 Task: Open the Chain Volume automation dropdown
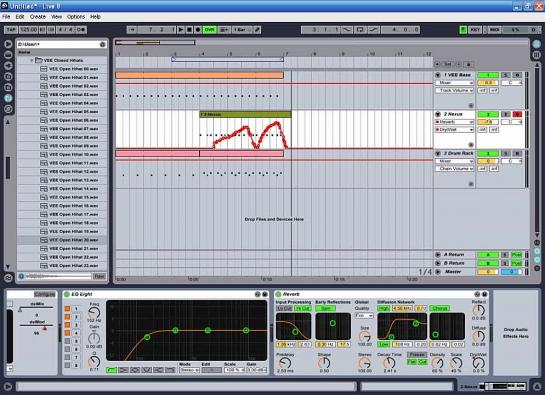[455, 169]
